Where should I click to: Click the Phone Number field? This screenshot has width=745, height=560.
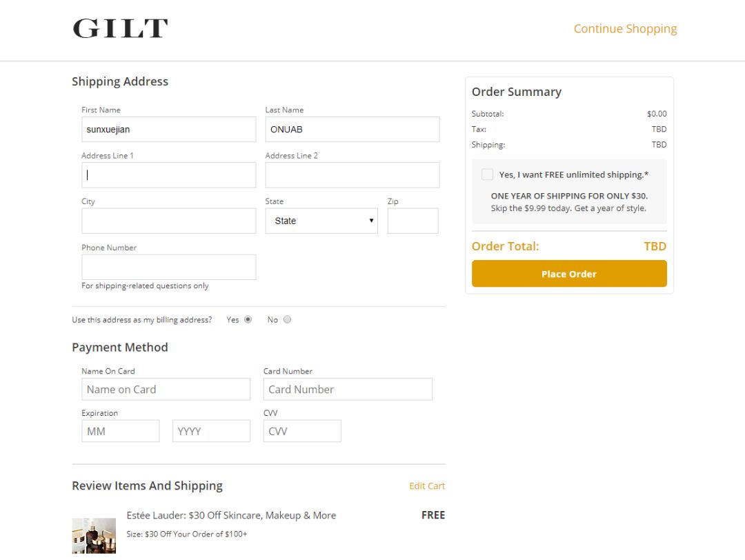click(168, 267)
